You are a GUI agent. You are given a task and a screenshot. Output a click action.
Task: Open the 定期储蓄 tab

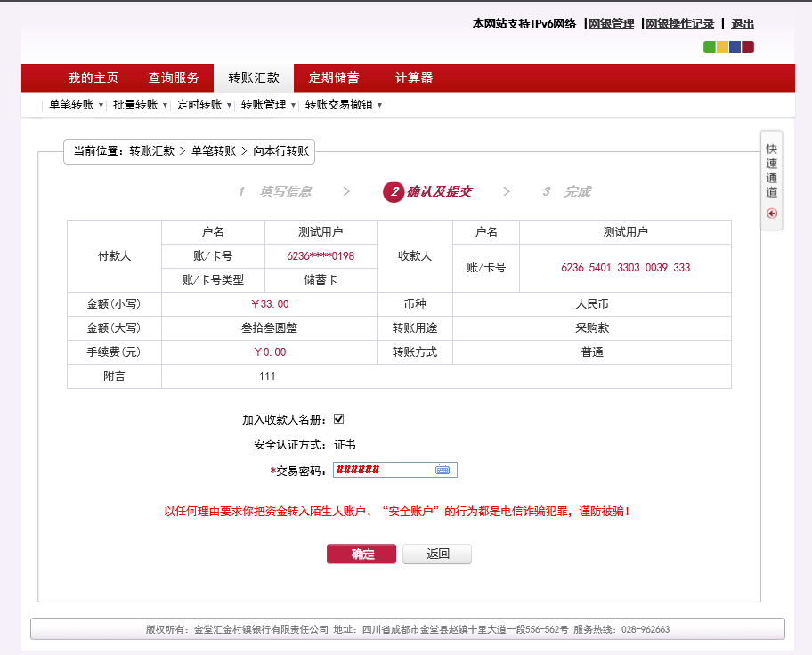[334, 77]
